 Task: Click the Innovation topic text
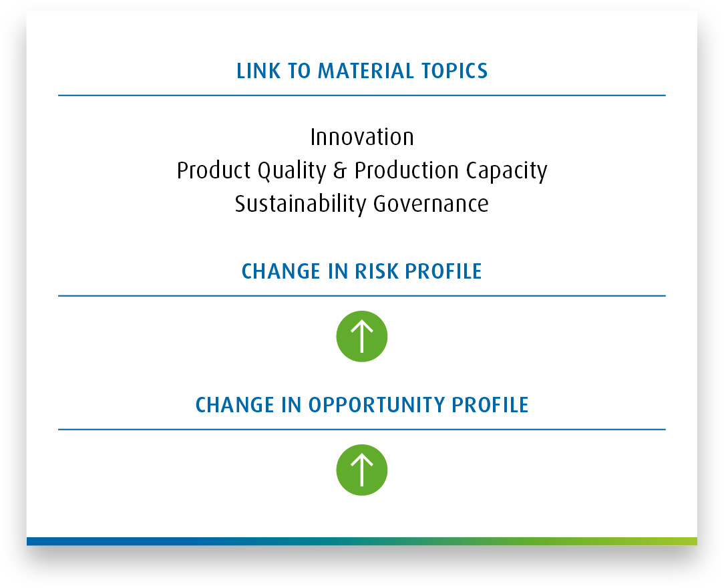pyautogui.click(x=362, y=137)
